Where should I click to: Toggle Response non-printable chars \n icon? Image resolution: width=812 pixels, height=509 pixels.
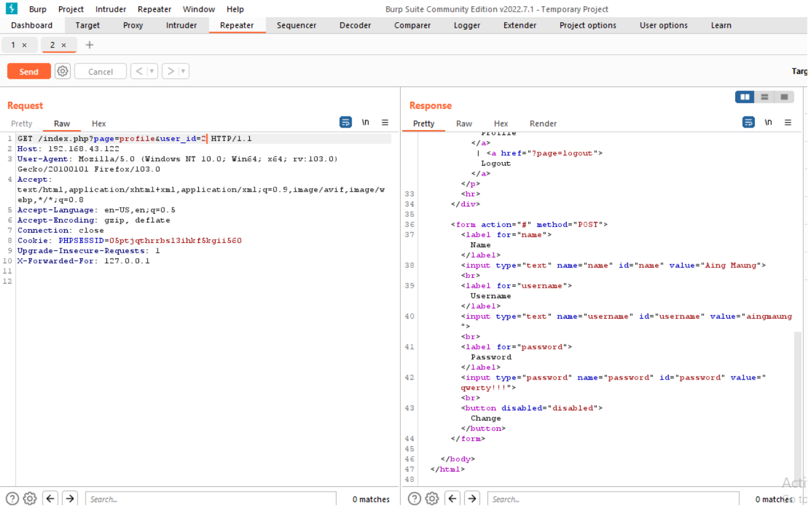point(768,123)
